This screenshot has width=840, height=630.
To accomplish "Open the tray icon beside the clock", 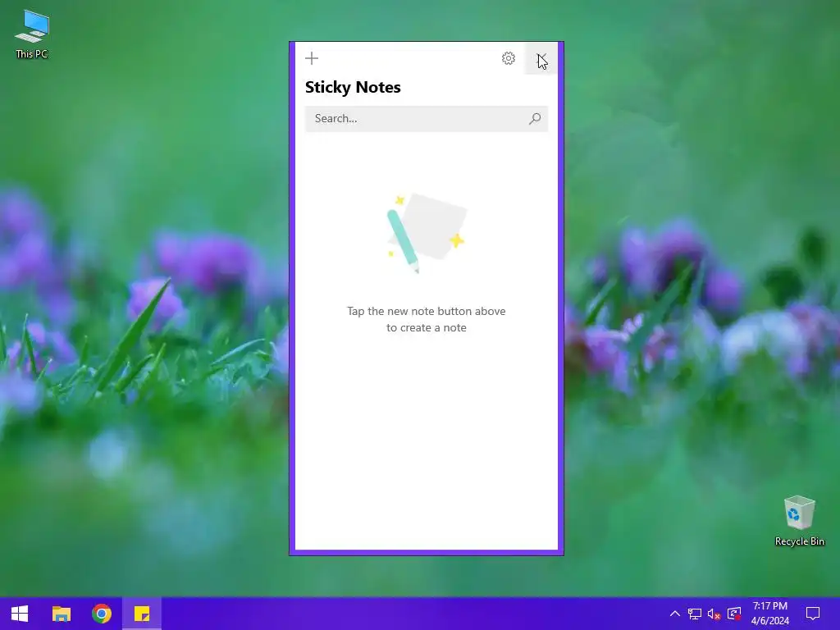I will (x=734, y=614).
